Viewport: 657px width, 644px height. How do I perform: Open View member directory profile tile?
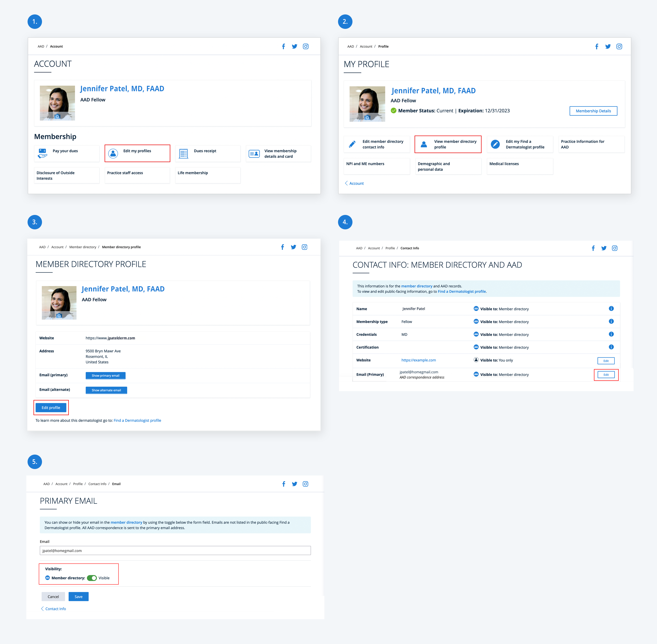coord(448,144)
